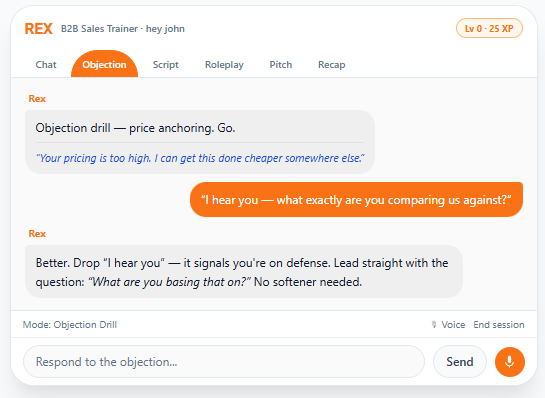Viewport: 545px width, 398px height.
Task: Focus the Respond to the objection input
Action: [224, 362]
